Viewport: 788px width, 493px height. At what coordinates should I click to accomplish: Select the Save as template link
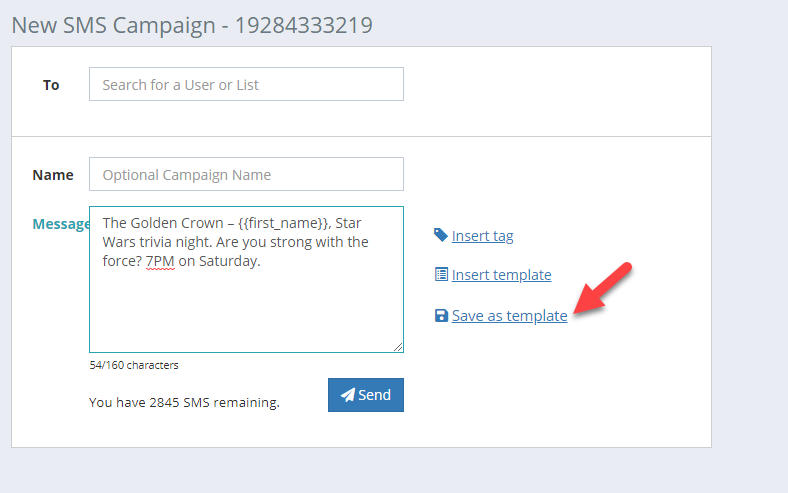510,316
